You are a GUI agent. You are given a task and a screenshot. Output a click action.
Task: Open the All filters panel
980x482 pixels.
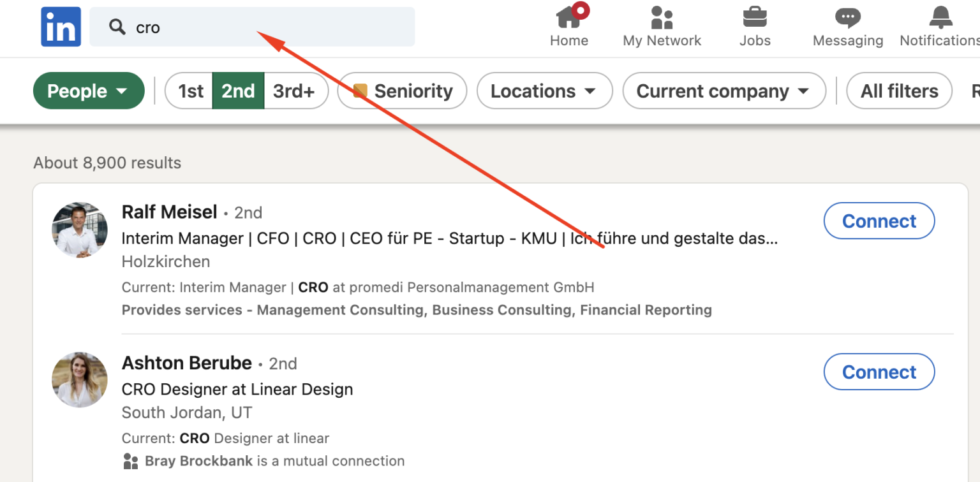tap(899, 91)
